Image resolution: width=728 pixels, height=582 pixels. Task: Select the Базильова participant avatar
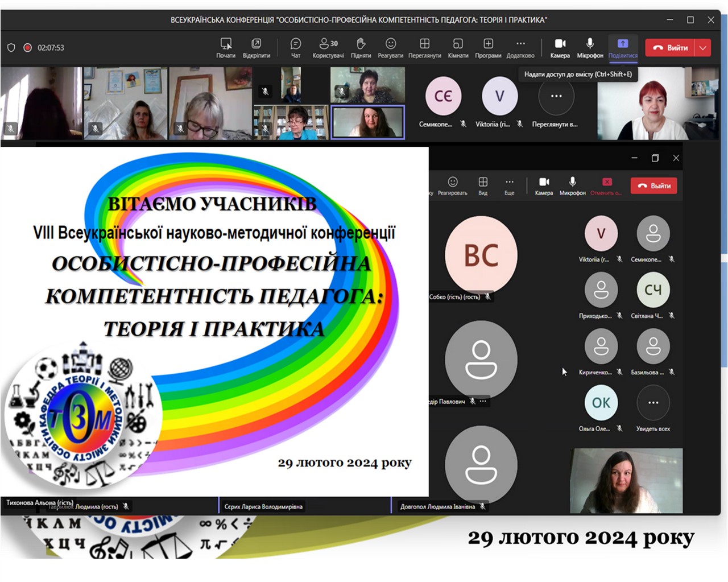point(653,346)
